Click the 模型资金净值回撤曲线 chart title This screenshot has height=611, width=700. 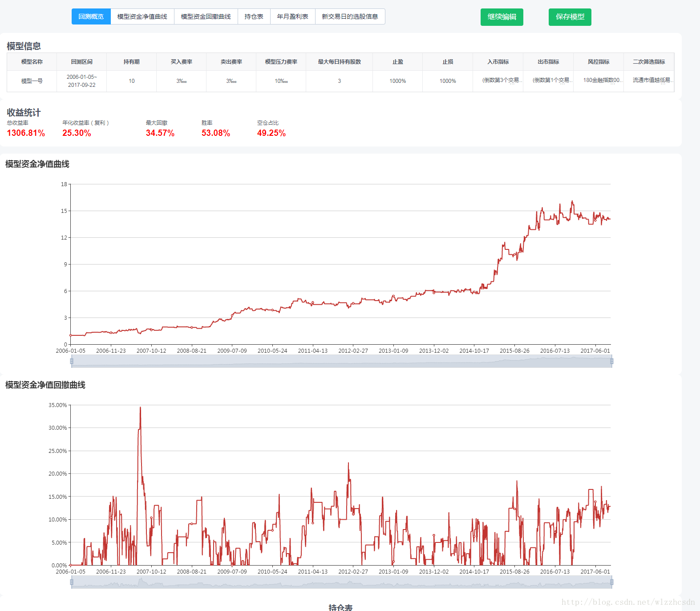tap(45, 385)
